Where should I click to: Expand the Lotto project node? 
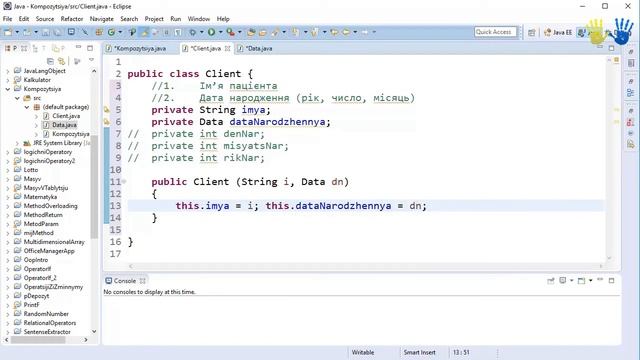coord(8,170)
